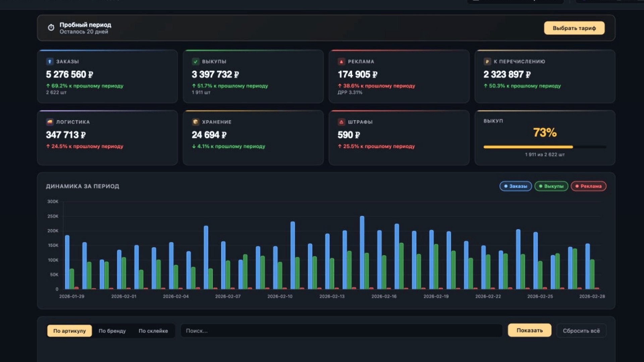
Task: Toggle the Заказы chart series
Action: (515, 186)
